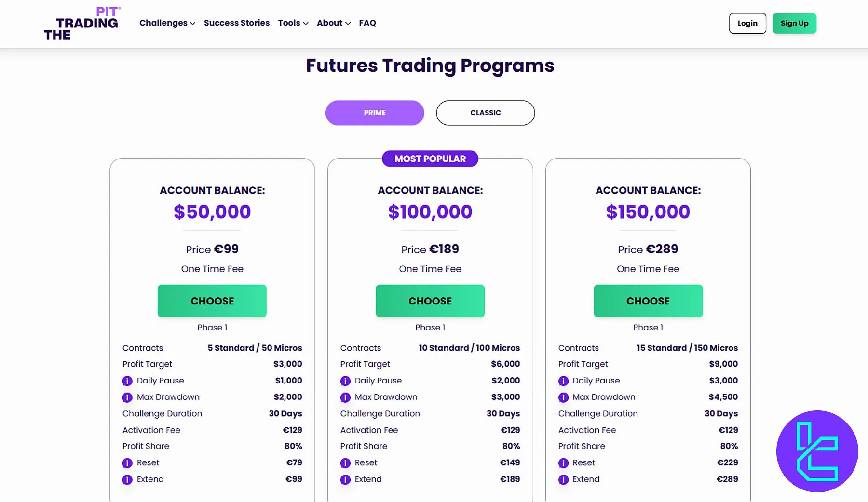Open the Tools dropdown menu
Screen dimensions: 868x502
click(x=292, y=23)
